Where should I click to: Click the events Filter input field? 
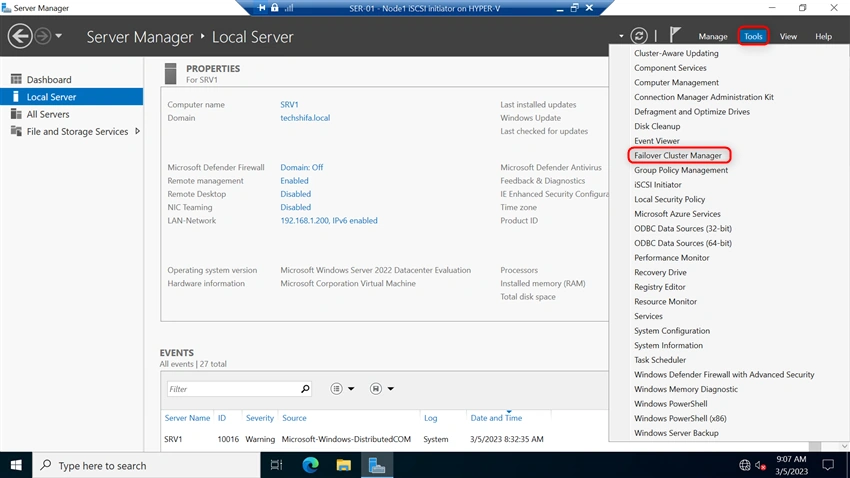point(233,389)
